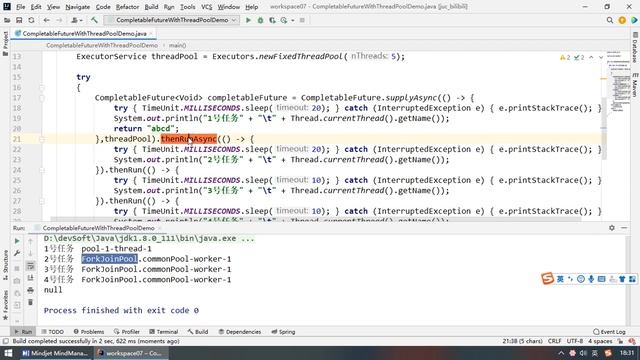Click the editor vertical scrollbar
This screenshot has width=640, height=360.
tap(604, 129)
